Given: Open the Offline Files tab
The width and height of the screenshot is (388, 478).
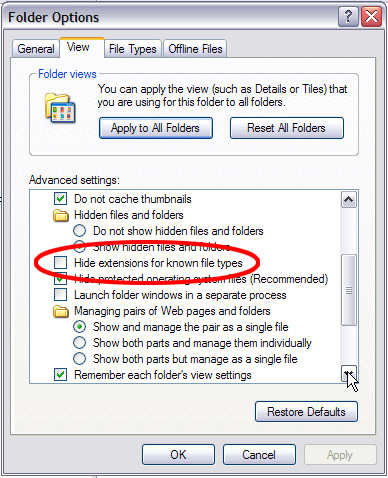Looking at the screenshot, I should click(x=195, y=49).
